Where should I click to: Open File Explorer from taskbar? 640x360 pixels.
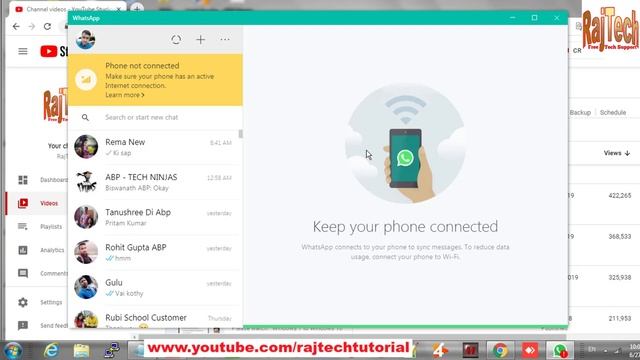point(81,351)
